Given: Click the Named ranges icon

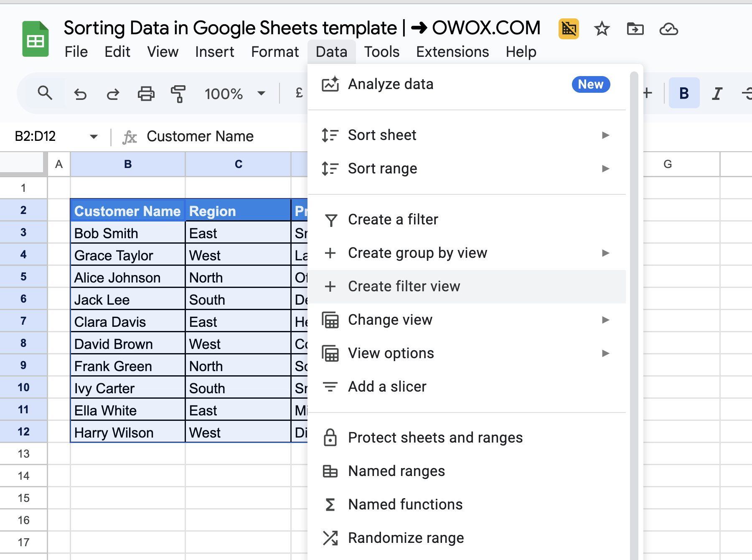Looking at the screenshot, I should coord(330,471).
